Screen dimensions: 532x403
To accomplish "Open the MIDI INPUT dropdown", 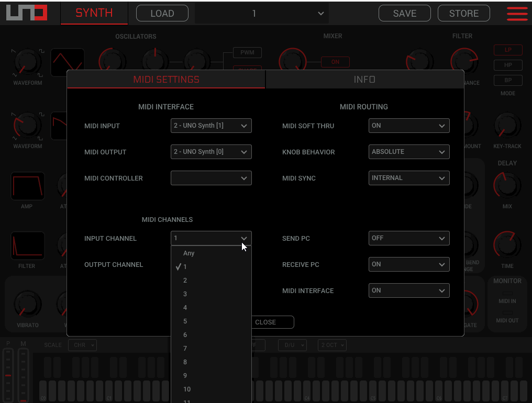I will tap(211, 126).
